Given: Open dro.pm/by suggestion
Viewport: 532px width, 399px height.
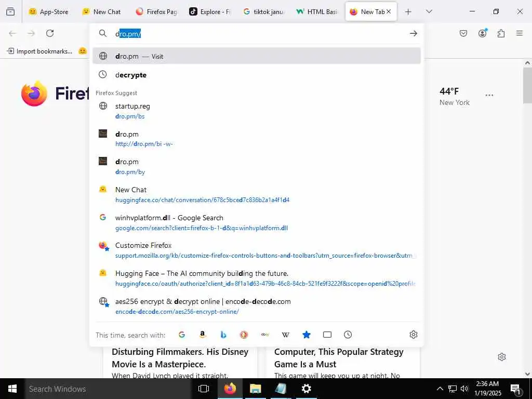Looking at the screenshot, I should coord(257,167).
